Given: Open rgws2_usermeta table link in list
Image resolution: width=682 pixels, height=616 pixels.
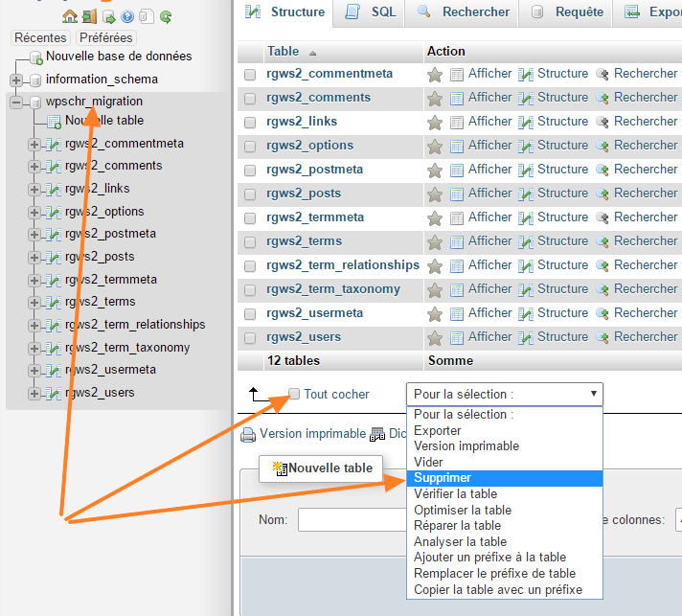Looking at the screenshot, I should click(x=314, y=313).
